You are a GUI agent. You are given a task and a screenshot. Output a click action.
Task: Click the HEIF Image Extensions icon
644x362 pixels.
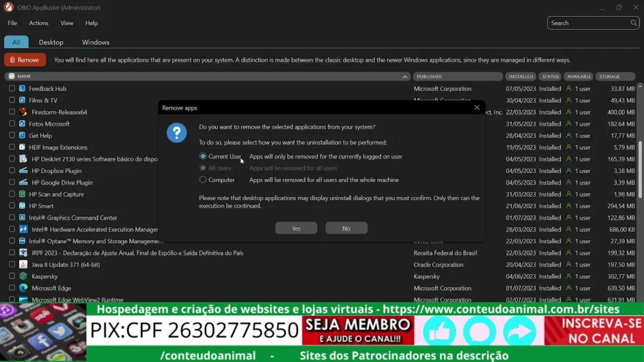(22, 147)
